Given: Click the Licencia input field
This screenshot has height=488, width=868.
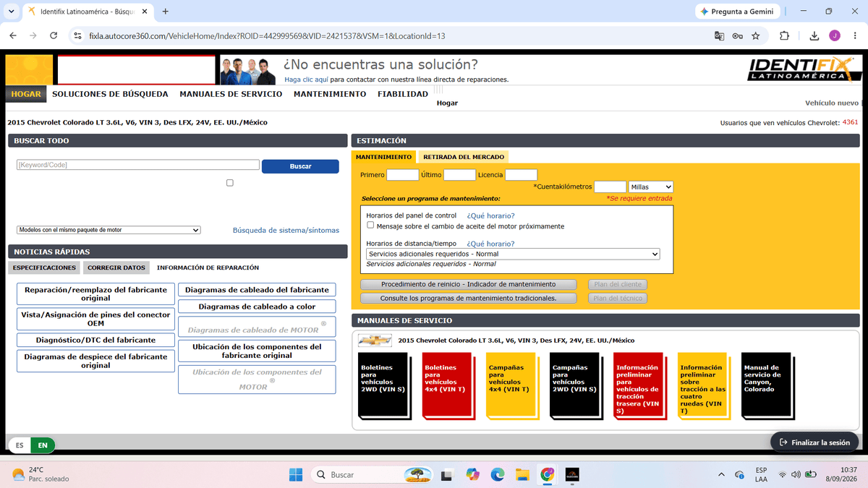Looking at the screenshot, I should point(522,175).
